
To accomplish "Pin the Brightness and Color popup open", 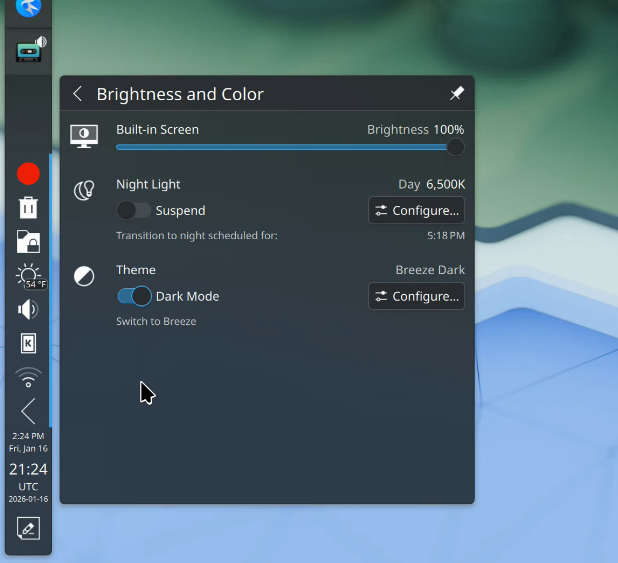I will (456, 94).
